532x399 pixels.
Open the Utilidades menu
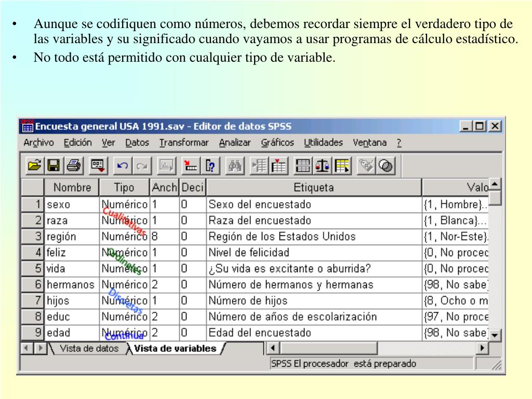[x=323, y=142]
